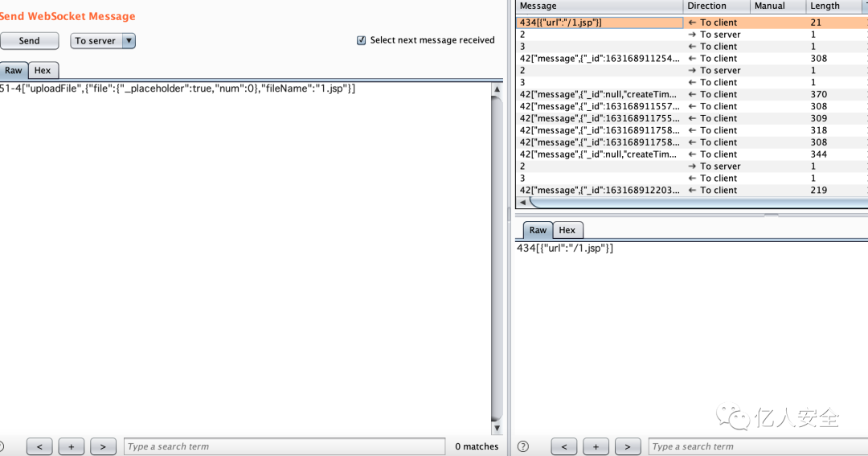868x456 pixels.
Task: Click the editor scrollbar down arrow
Action: 497,428
